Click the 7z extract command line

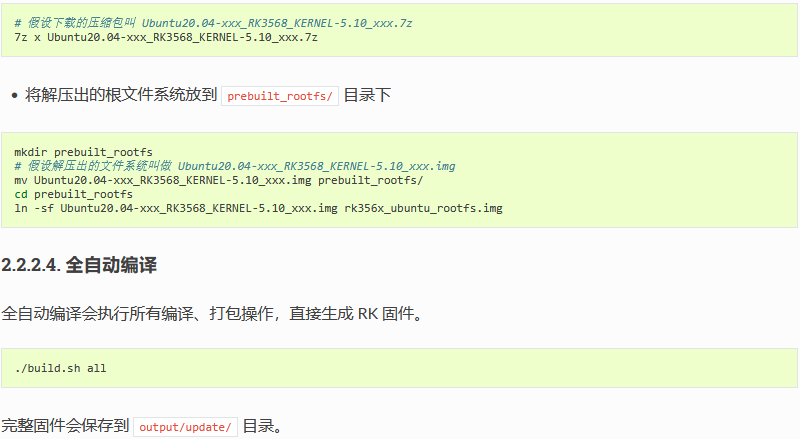(x=166, y=38)
